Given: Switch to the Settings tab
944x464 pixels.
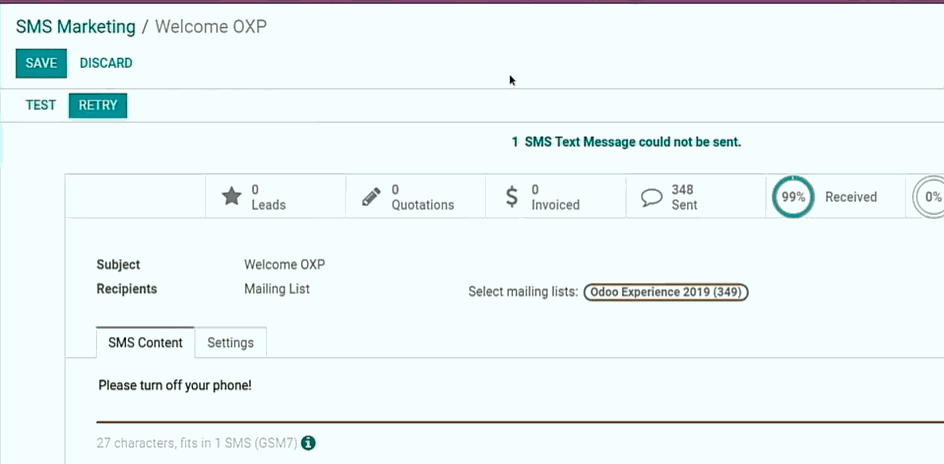Looking at the screenshot, I should 230,342.
